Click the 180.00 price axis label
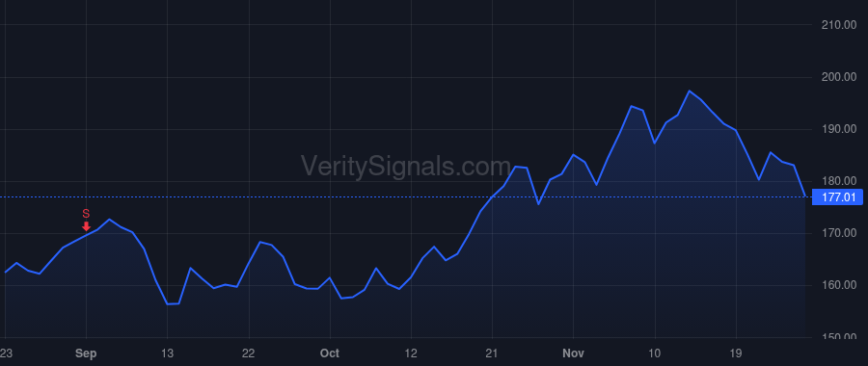The image size is (868, 366). (839, 181)
